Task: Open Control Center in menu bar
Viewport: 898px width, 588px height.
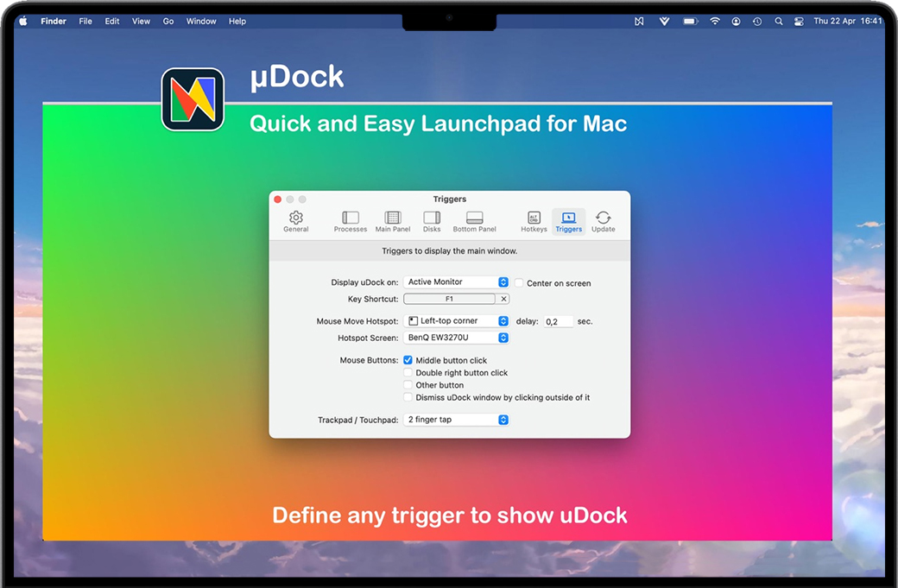Action: click(799, 22)
